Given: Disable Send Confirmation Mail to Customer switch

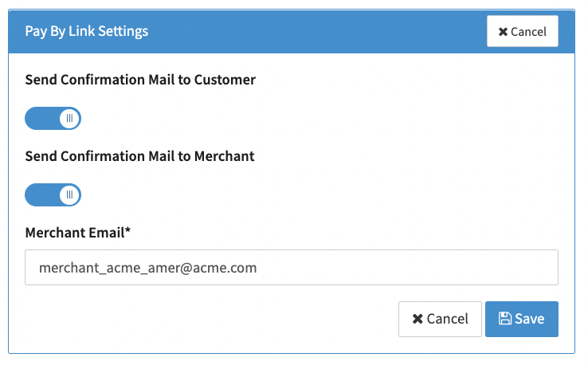Looking at the screenshot, I should click(x=53, y=119).
